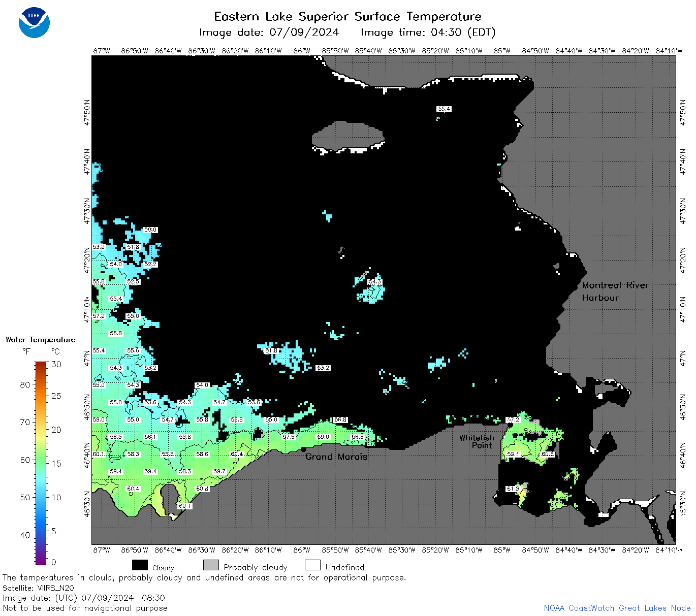Image resolution: width=696 pixels, height=616 pixels.
Task: Click the 70 Fahrenheit scale tick label
Action: (25, 422)
